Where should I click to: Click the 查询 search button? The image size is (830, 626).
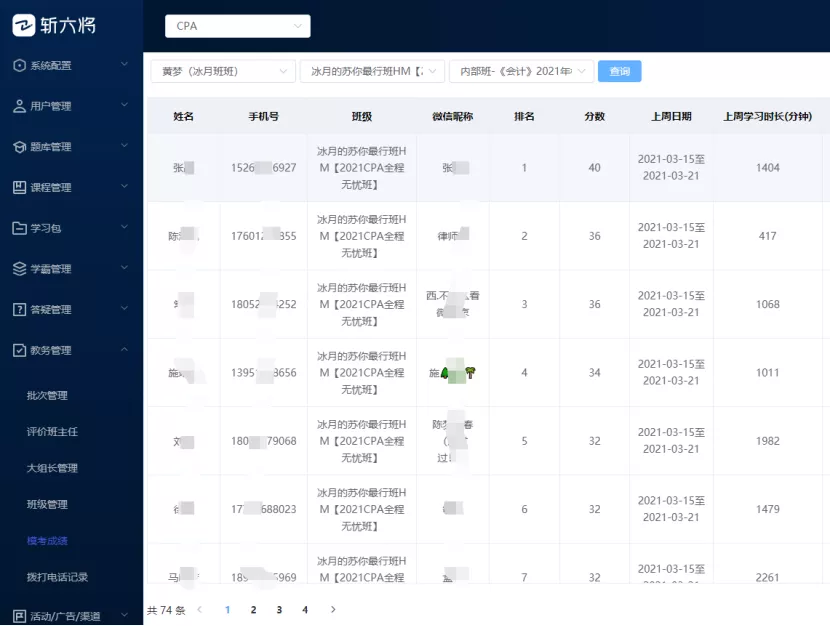tap(619, 71)
